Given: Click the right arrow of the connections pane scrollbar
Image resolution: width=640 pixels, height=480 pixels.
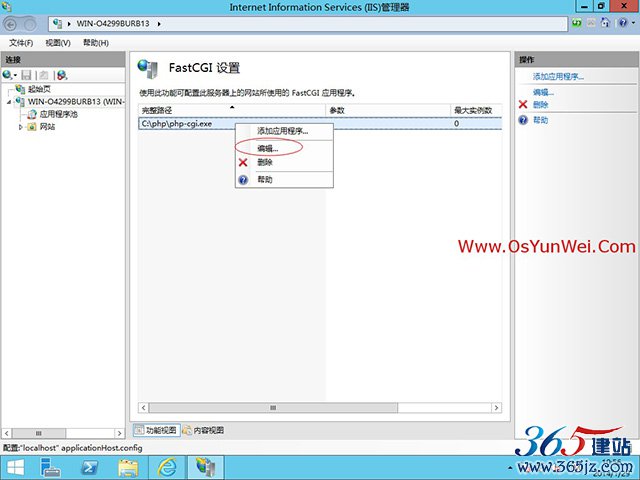Looking at the screenshot, I should (119, 433).
